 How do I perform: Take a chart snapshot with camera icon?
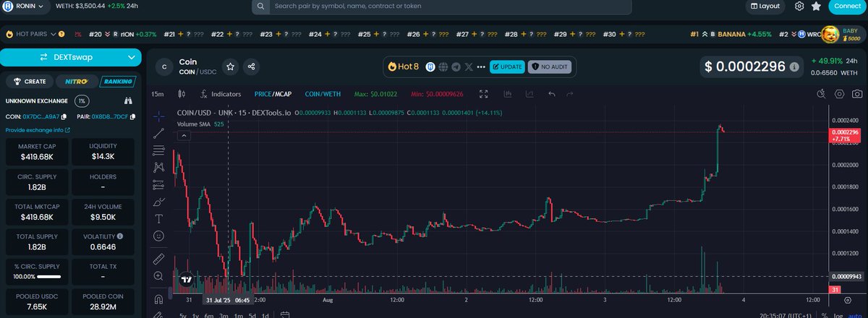pyautogui.click(x=856, y=94)
